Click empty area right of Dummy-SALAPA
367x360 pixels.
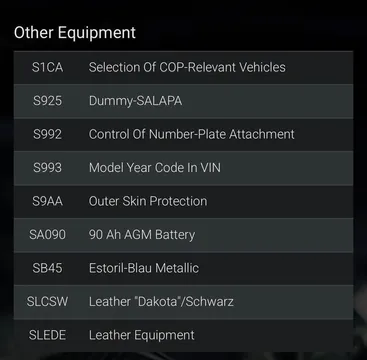tap(267, 101)
